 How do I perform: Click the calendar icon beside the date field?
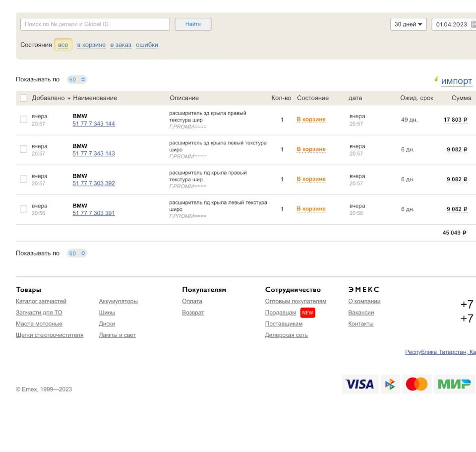tap(473, 24)
